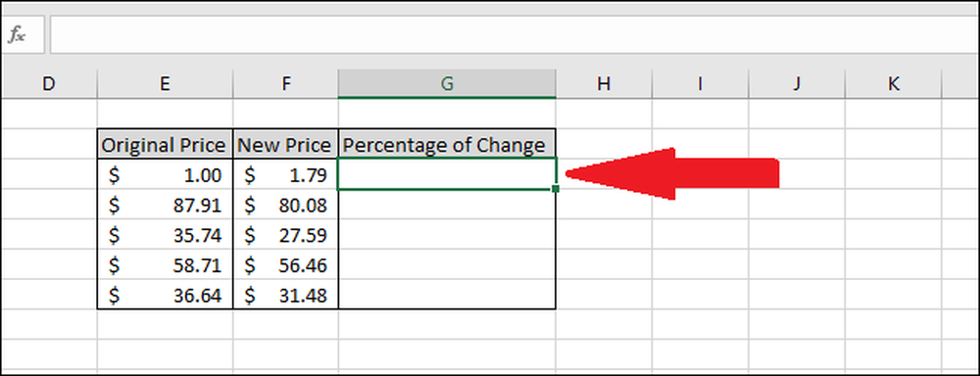Image resolution: width=980 pixels, height=376 pixels.
Task: Select the cell containing 87.91
Action: coord(165,205)
